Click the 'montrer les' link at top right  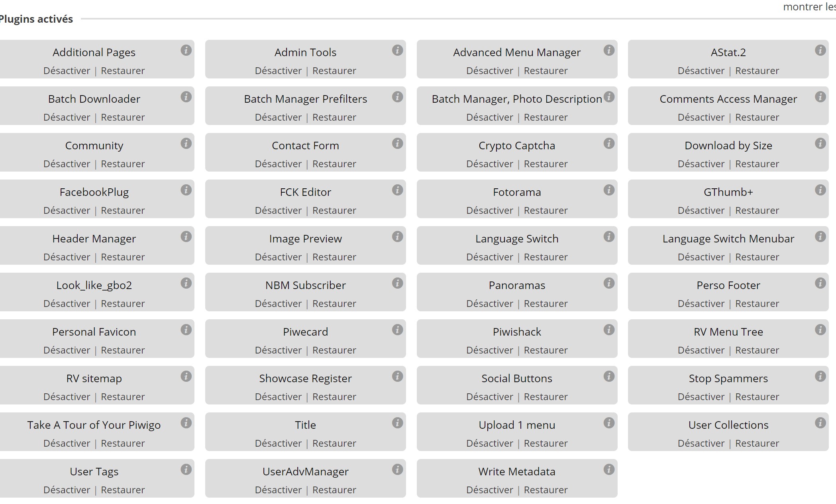(809, 7)
